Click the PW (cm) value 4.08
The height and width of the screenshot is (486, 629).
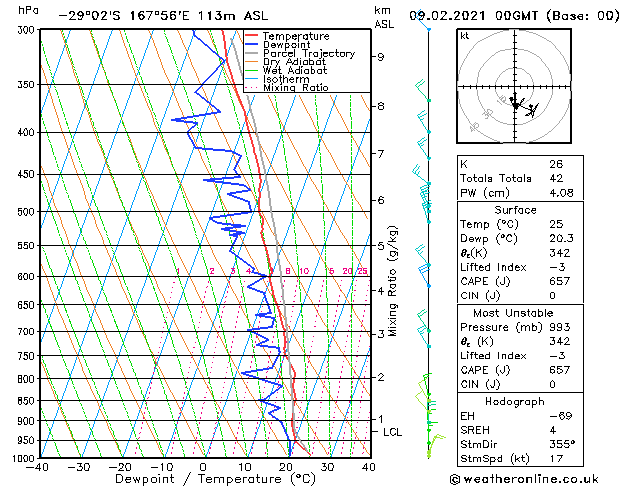pos(561,193)
